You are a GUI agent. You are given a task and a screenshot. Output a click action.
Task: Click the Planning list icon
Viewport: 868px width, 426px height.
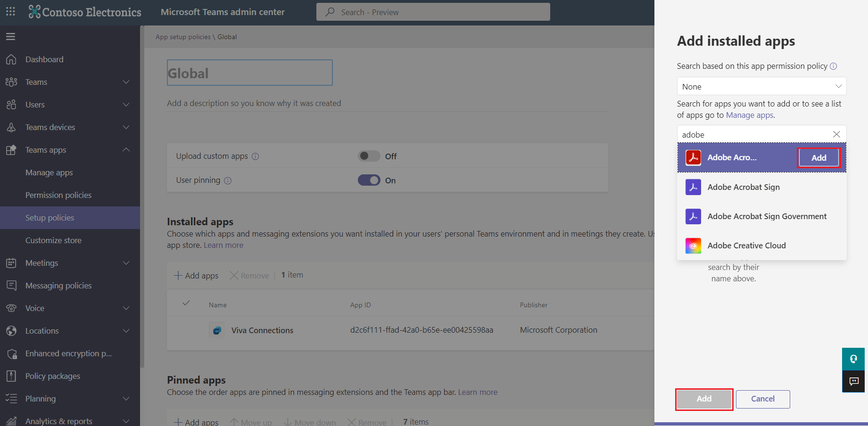[x=11, y=399]
